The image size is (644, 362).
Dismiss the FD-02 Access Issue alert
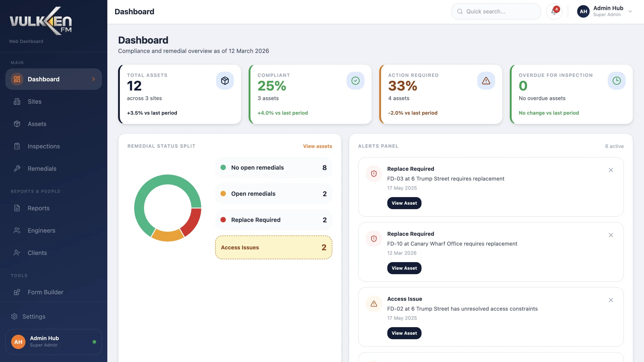(x=611, y=300)
